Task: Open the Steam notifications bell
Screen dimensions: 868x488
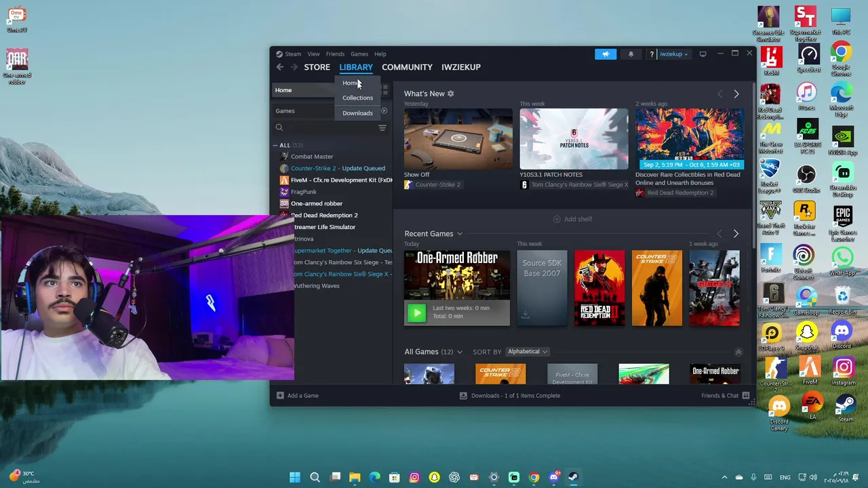Action: click(631, 54)
